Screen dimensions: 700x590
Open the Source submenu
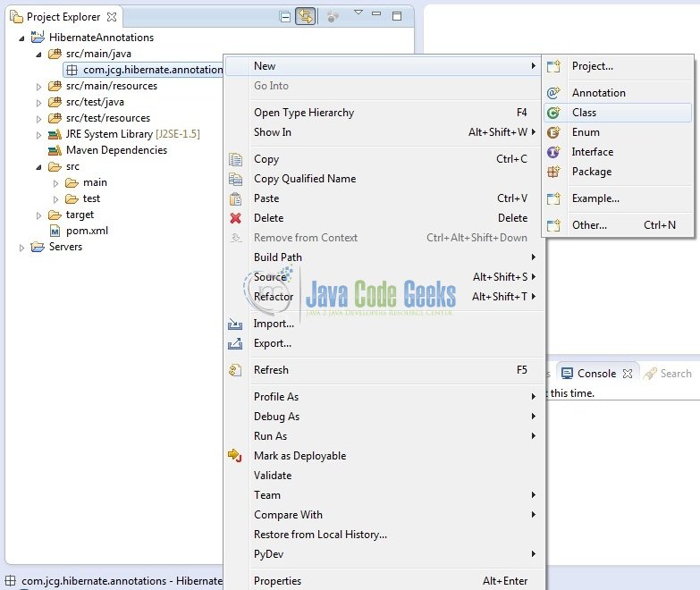pyautogui.click(x=384, y=277)
